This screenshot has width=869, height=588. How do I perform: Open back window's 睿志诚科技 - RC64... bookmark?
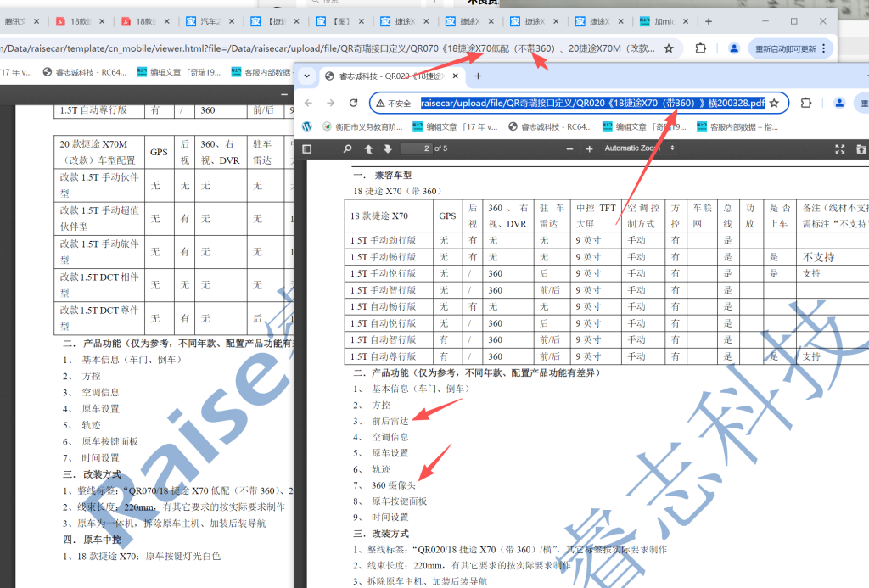pos(86,72)
